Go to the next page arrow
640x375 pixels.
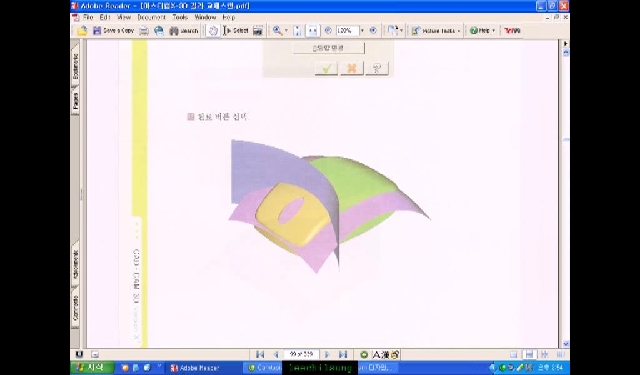point(327,354)
